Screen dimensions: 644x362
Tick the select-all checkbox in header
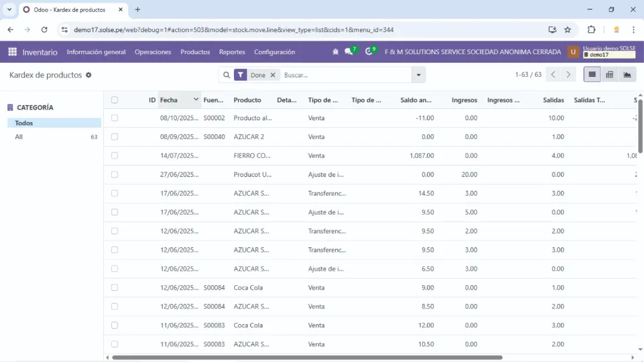(114, 100)
